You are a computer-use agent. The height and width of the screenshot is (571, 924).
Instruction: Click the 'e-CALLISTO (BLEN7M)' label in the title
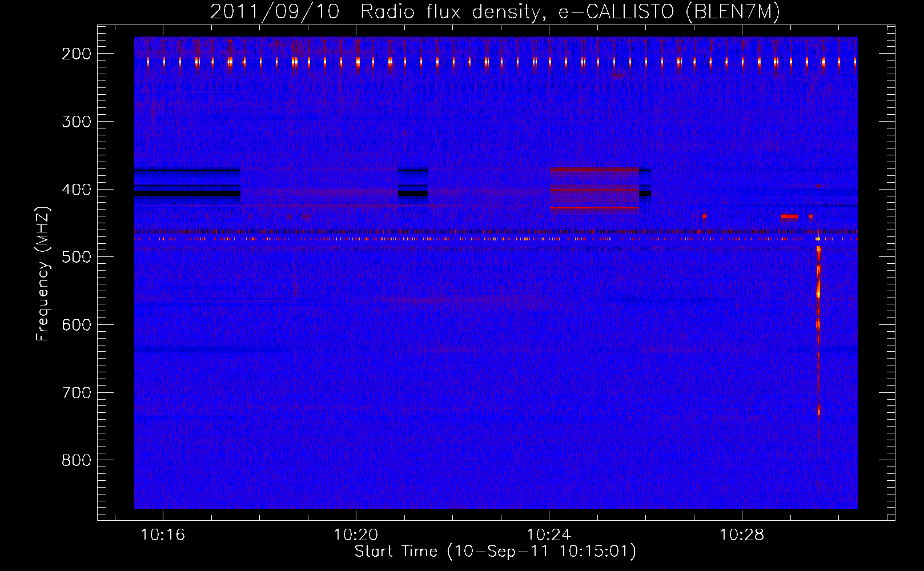pos(669,12)
